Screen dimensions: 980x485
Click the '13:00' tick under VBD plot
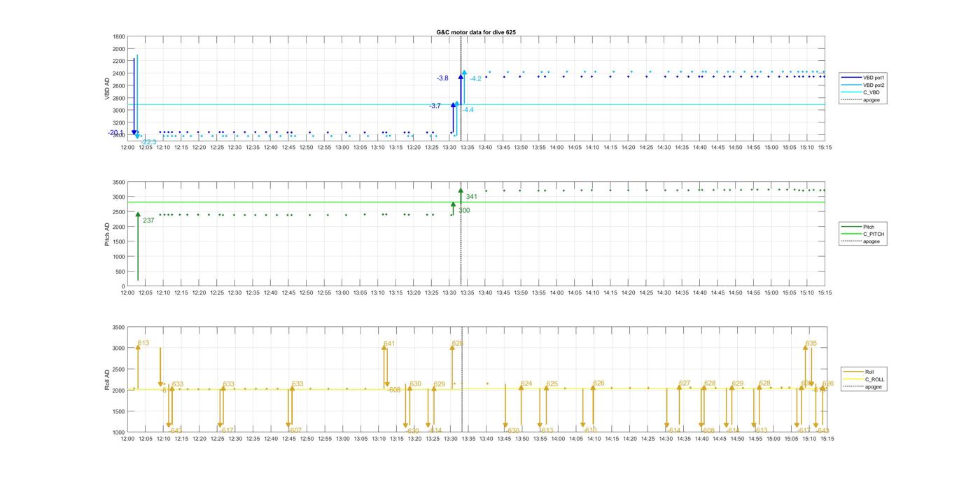tap(342, 148)
